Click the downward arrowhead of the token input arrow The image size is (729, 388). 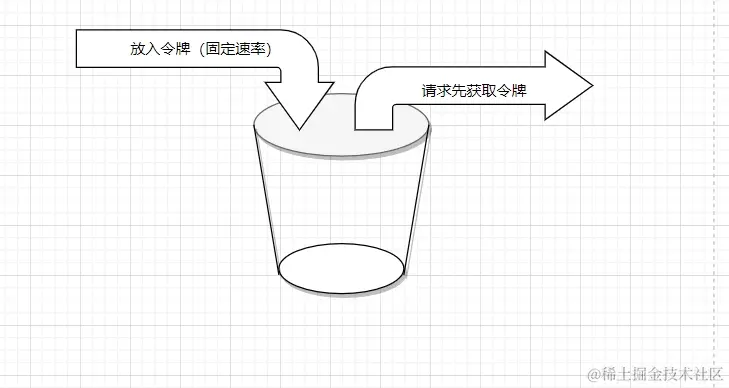[299, 105]
